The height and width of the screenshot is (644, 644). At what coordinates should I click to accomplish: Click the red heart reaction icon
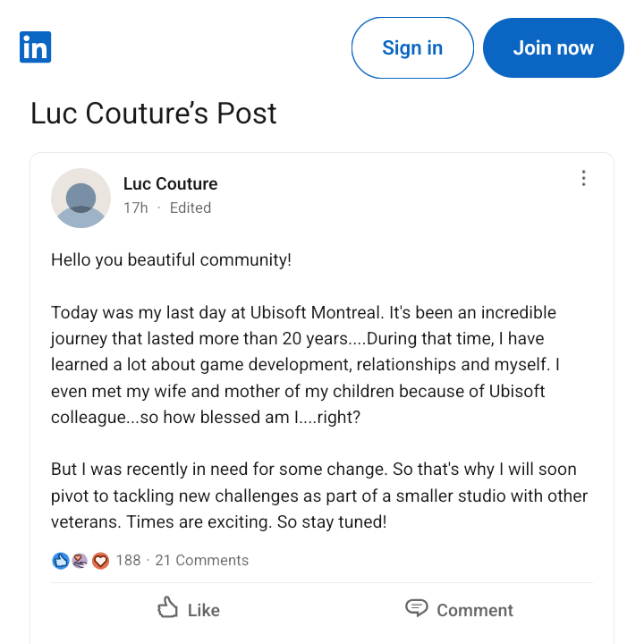[99, 561]
